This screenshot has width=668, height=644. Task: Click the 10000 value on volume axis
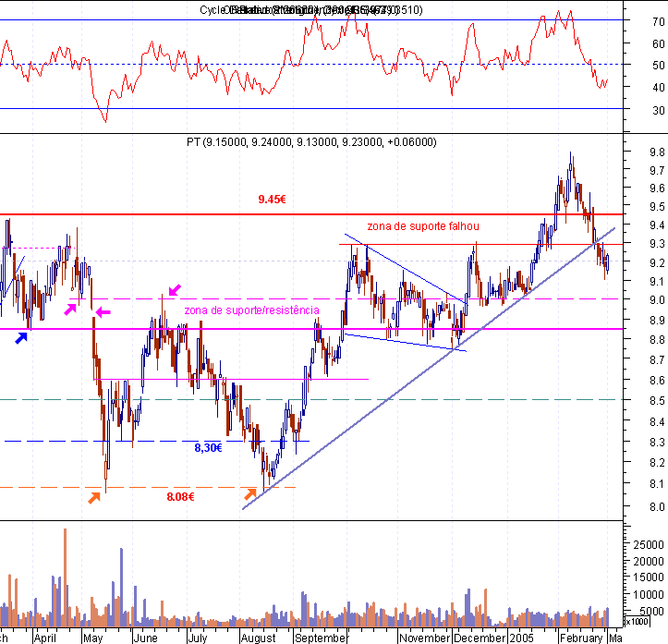point(649,594)
